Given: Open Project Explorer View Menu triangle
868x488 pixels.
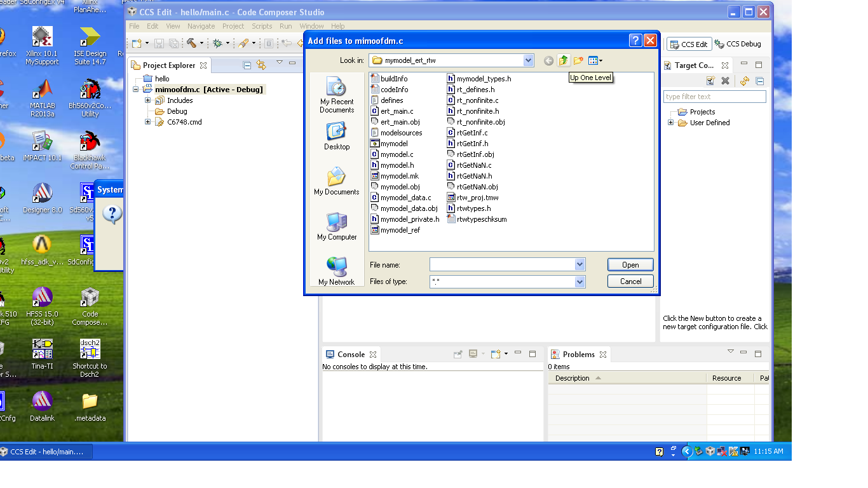Looking at the screenshot, I should 279,63.
